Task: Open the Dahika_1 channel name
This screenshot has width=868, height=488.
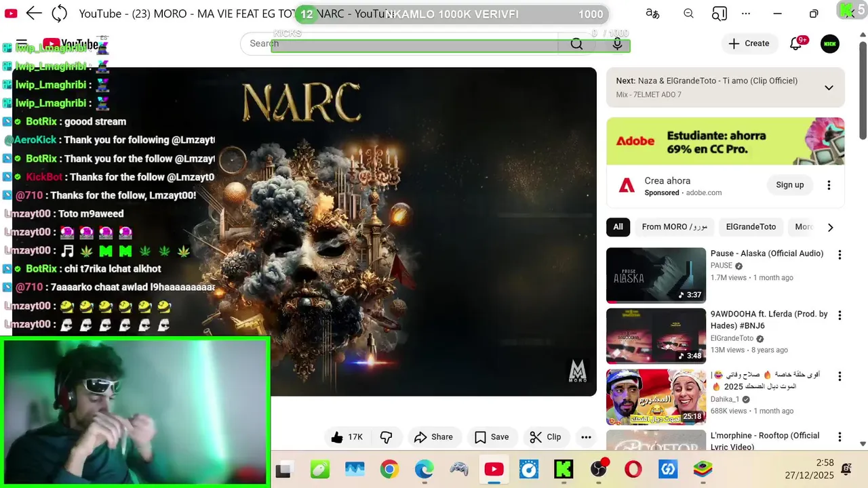Action: click(x=726, y=399)
